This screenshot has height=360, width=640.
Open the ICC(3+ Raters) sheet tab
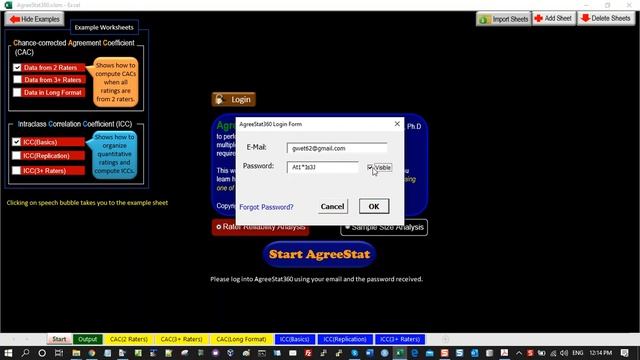pos(400,339)
